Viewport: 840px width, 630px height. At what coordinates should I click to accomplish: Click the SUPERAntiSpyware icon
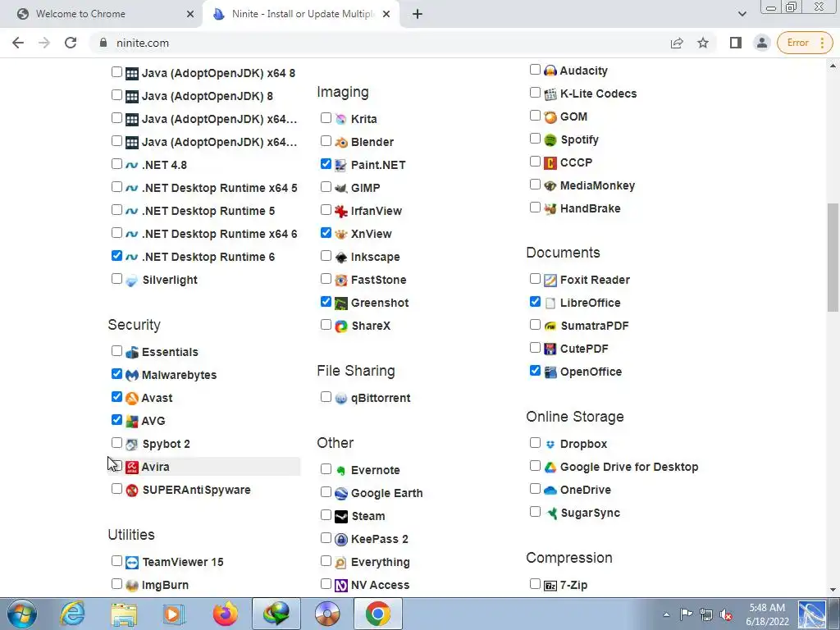tap(132, 491)
